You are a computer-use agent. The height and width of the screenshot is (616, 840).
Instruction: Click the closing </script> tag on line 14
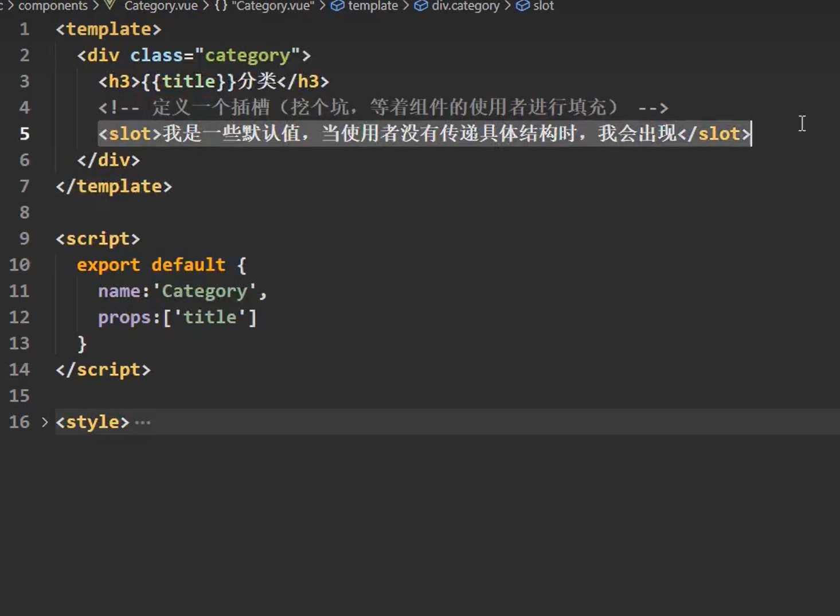[x=103, y=370]
